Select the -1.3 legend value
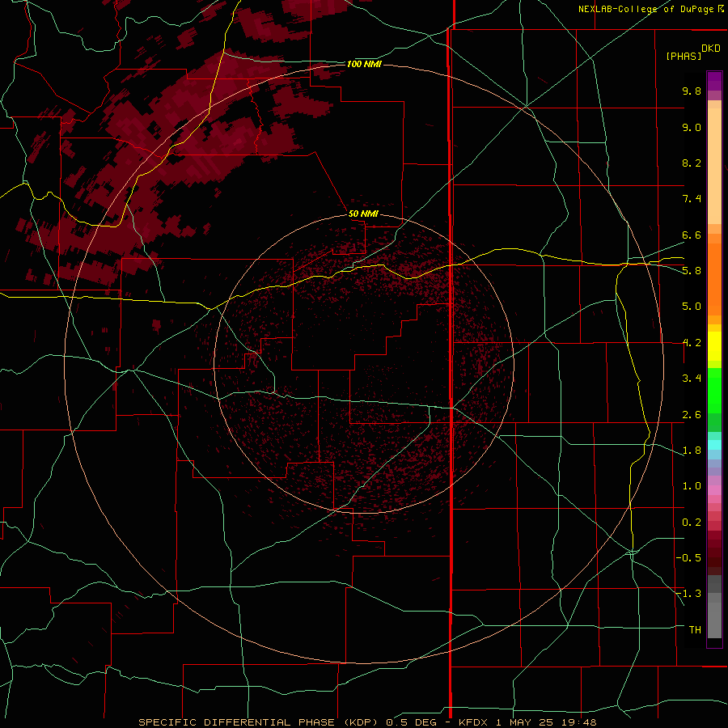 click(x=688, y=594)
